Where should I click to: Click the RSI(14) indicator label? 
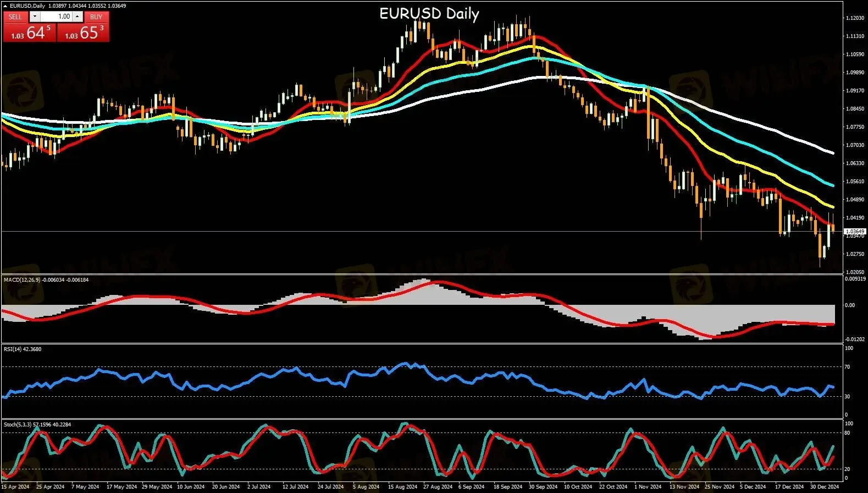(14, 349)
